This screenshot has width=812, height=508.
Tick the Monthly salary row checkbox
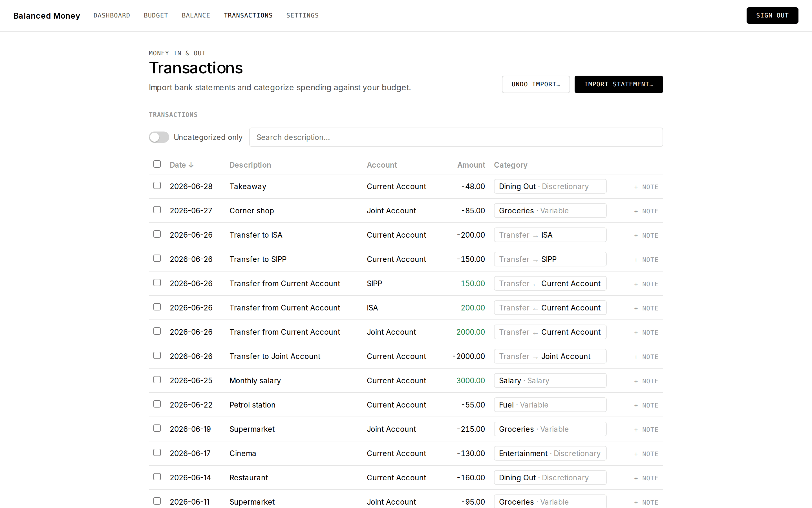(157, 380)
